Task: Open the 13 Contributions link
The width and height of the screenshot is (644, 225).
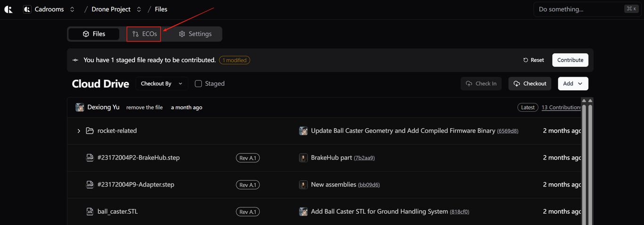Action: pos(561,107)
